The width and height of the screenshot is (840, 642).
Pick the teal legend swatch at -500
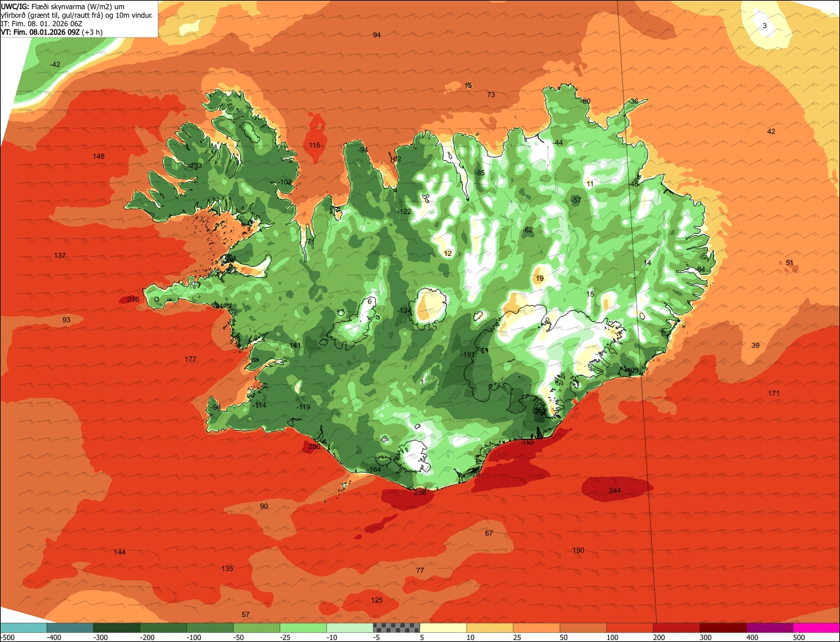point(23,628)
